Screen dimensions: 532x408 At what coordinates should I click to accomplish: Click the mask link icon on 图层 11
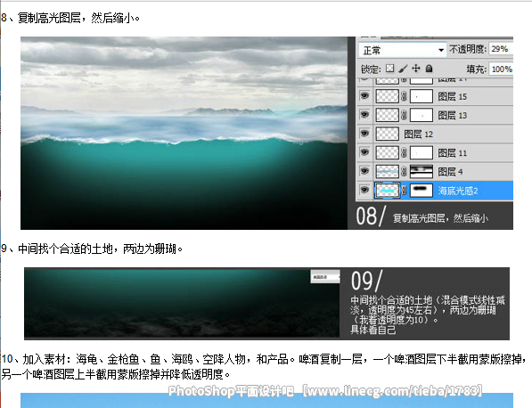click(x=404, y=152)
